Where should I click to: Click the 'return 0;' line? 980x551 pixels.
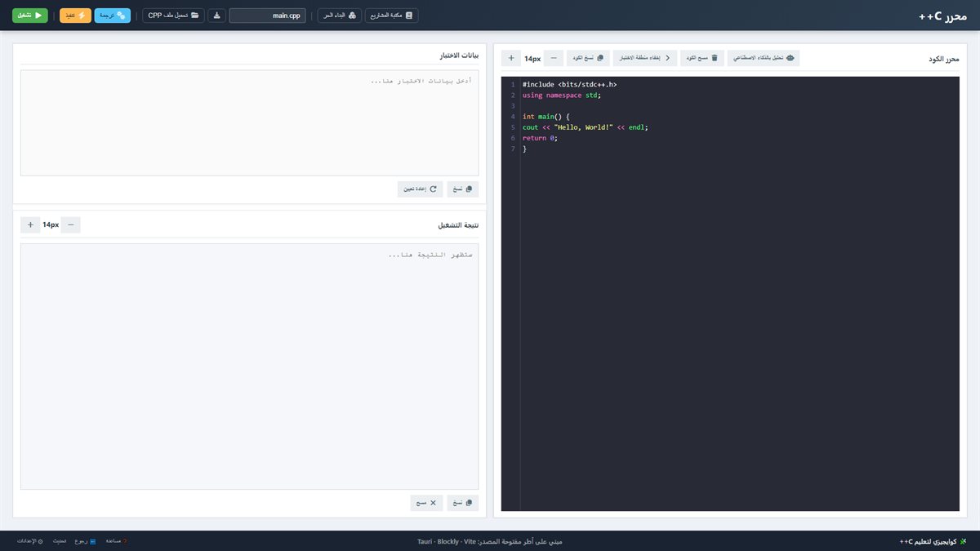pos(540,138)
